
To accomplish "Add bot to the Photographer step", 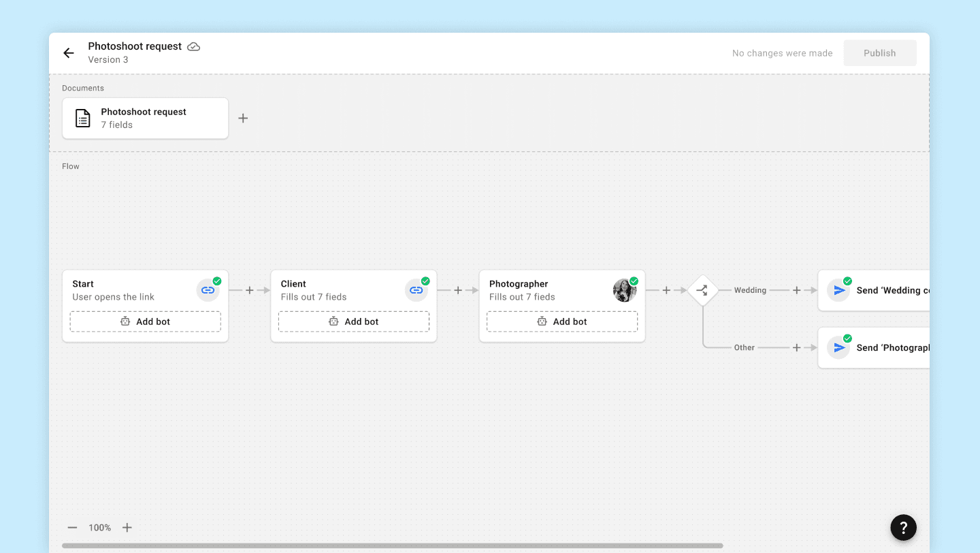I will pos(561,321).
